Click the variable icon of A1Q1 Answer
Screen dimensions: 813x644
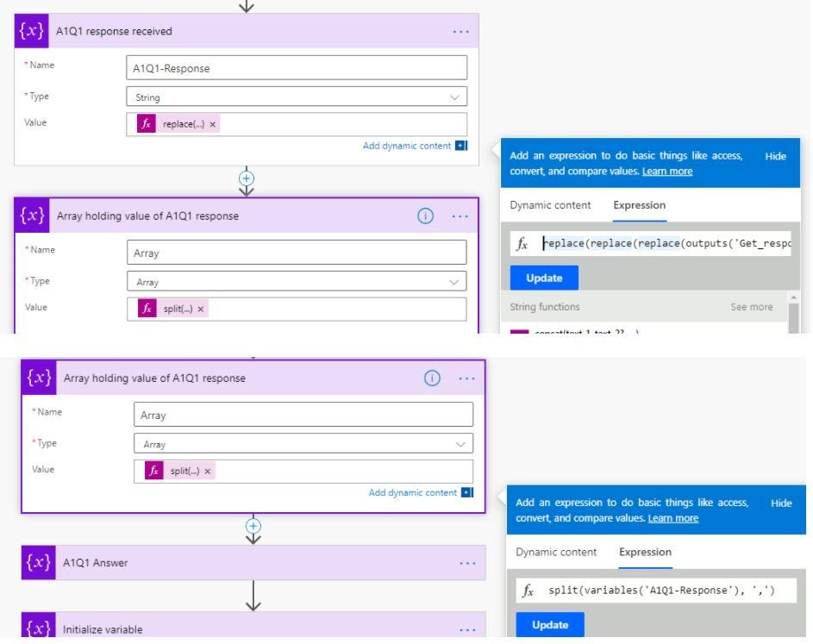[39, 563]
